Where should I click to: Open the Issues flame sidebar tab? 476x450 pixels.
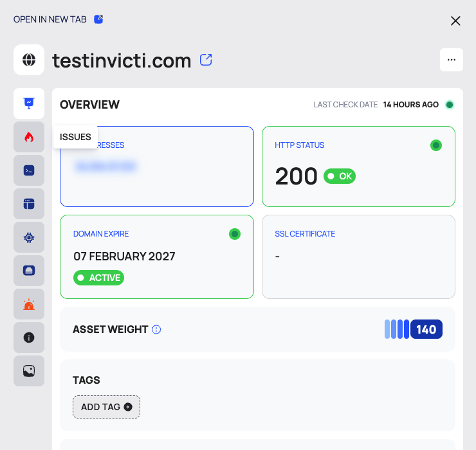29,137
